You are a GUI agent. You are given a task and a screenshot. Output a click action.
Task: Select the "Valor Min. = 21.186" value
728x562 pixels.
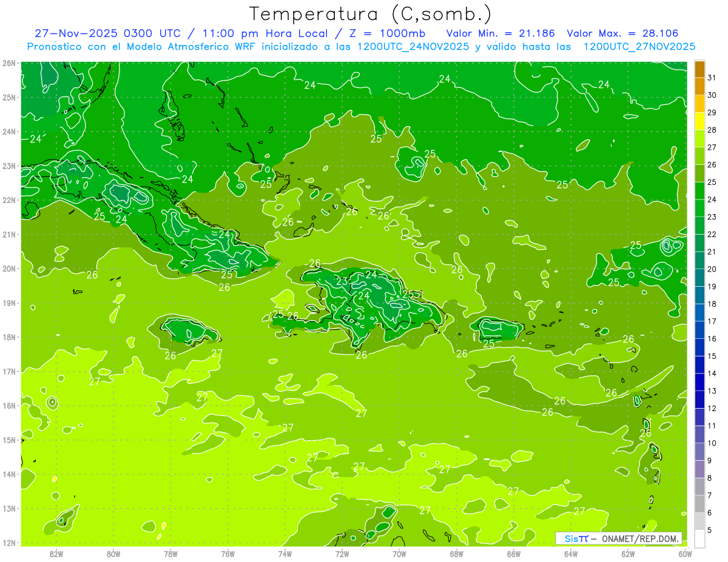tap(500, 33)
